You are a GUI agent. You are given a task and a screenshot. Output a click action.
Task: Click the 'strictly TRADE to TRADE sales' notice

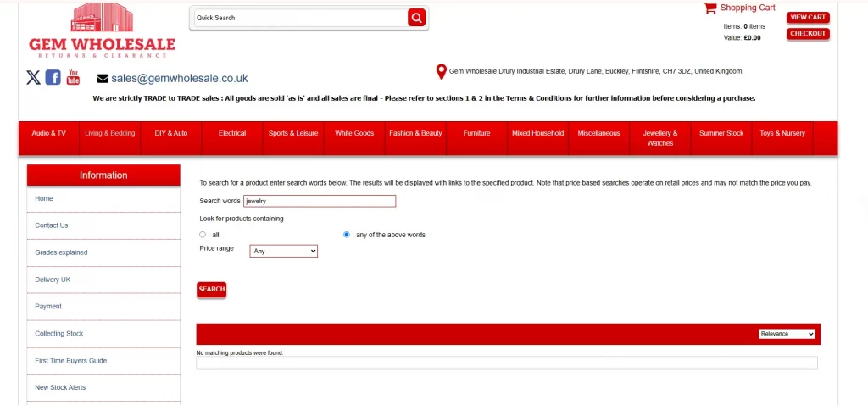pos(424,98)
